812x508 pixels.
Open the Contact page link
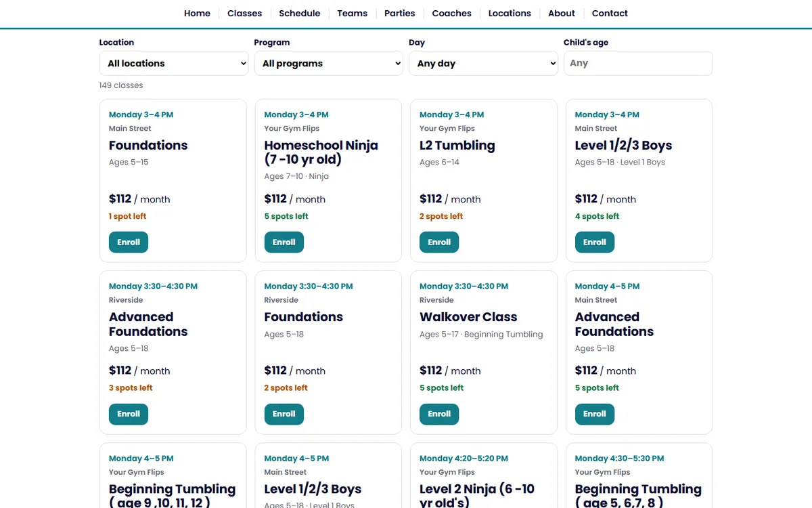(x=610, y=14)
